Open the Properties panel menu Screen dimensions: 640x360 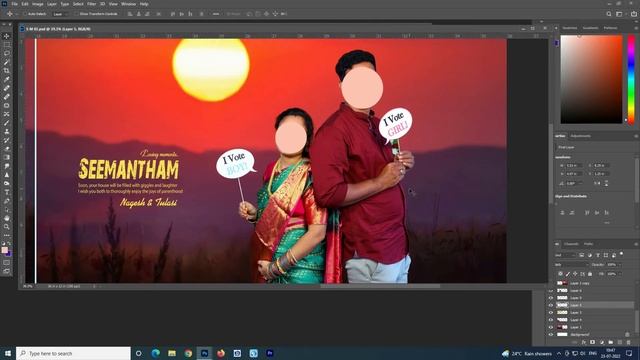636,136
